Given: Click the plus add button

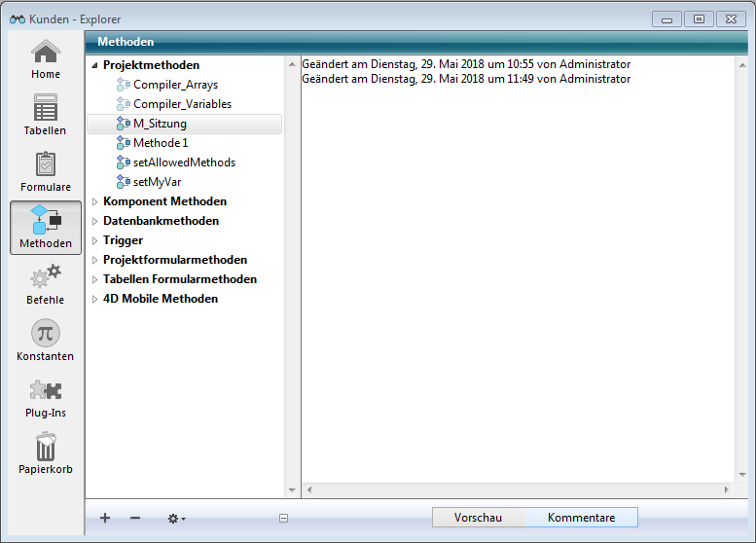Looking at the screenshot, I should [105, 519].
